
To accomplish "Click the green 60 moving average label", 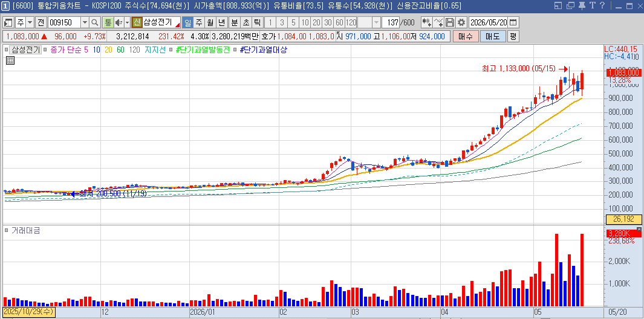I will pos(120,51).
